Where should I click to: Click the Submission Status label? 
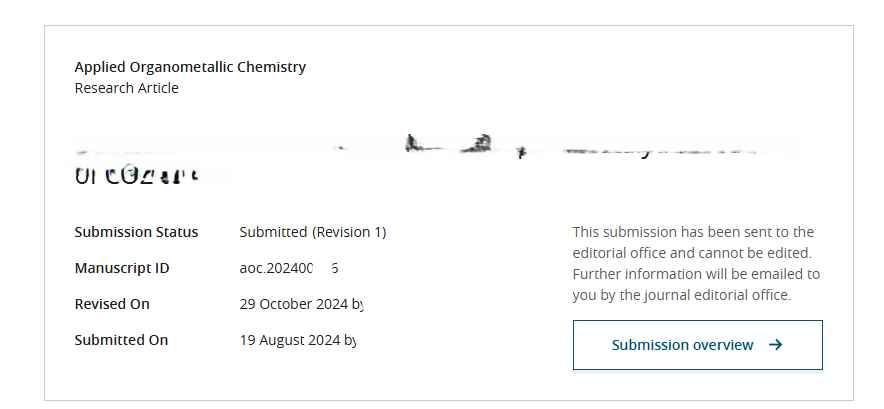click(x=136, y=232)
